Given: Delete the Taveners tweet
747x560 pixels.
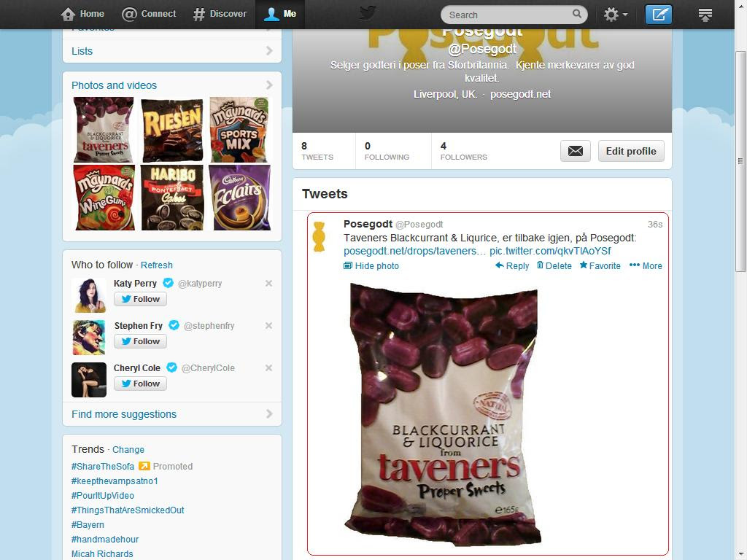Looking at the screenshot, I should coord(554,265).
